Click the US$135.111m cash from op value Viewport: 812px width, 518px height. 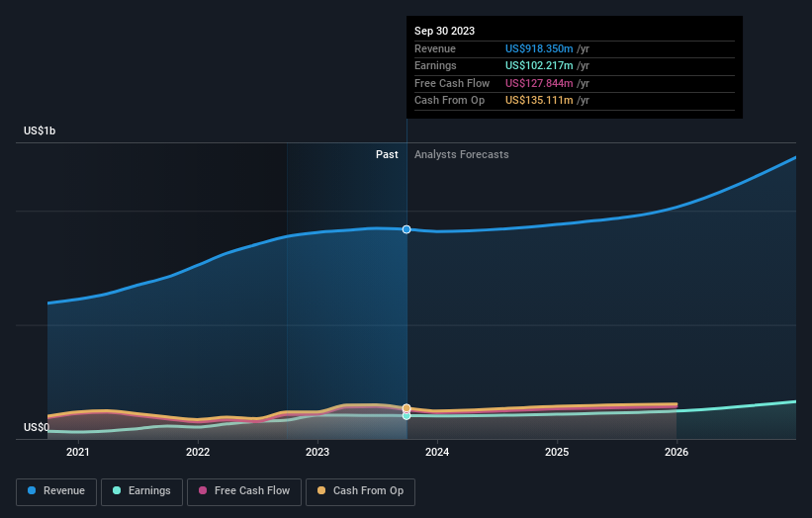pyautogui.click(x=539, y=101)
